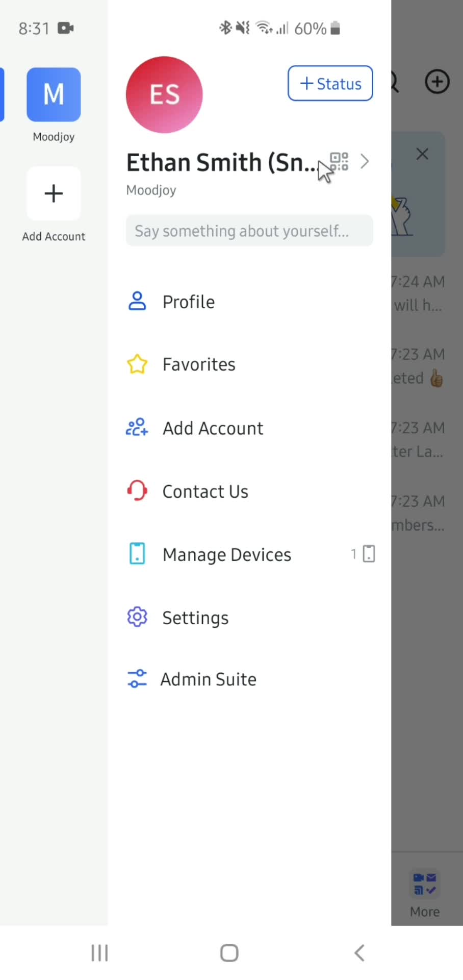The image size is (463, 980).
Task: Open Manage Devices
Action: pyautogui.click(x=249, y=554)
